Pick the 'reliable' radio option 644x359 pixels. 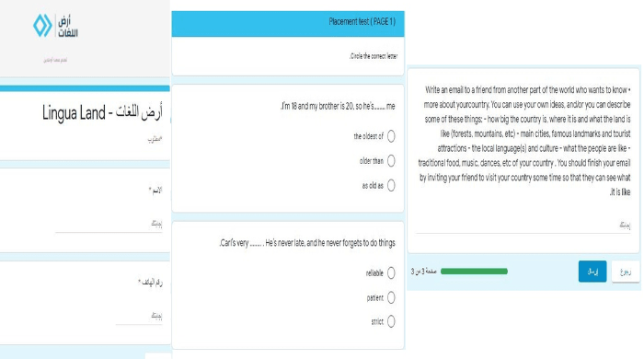[x=391, y=273]
